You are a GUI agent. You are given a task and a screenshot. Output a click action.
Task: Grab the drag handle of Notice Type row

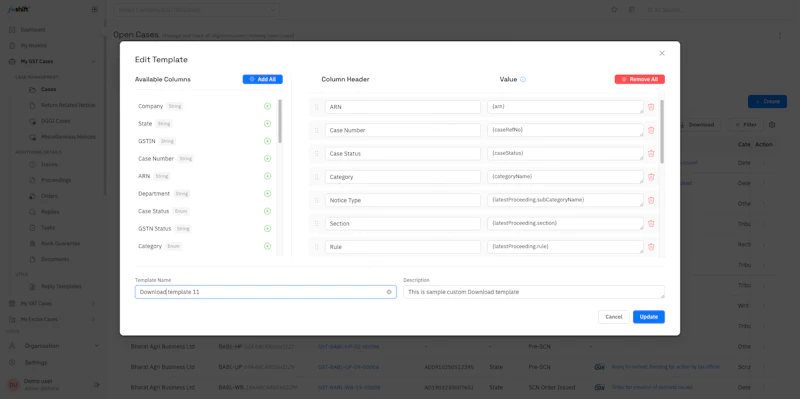click(x=316, y=200)
